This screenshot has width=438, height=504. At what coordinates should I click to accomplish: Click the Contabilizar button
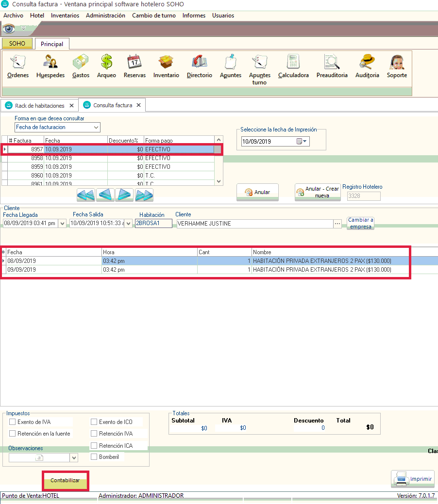[x=65, y=480]
